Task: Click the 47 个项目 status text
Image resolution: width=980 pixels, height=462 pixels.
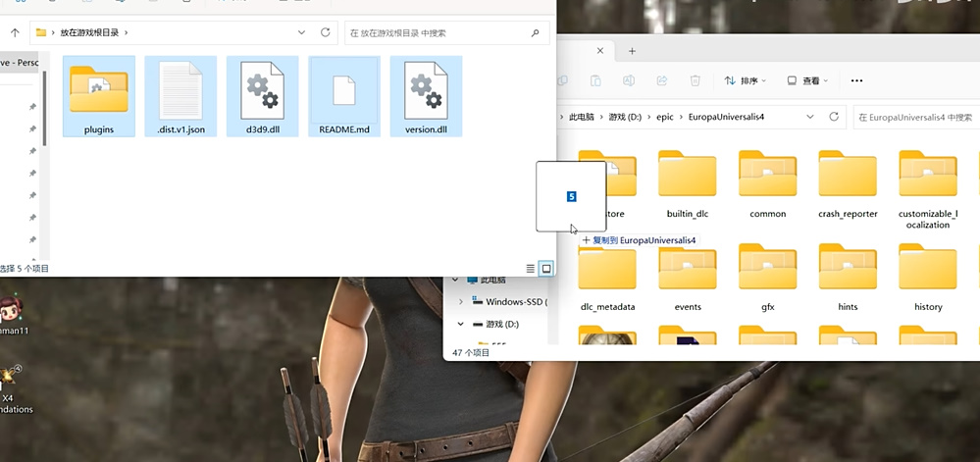Action: [471, 352]
